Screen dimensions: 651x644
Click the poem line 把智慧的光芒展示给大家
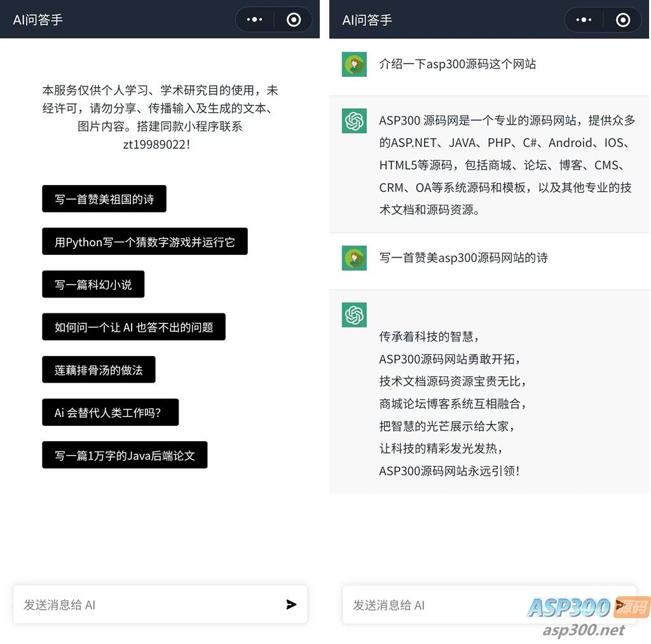(447, 426)
